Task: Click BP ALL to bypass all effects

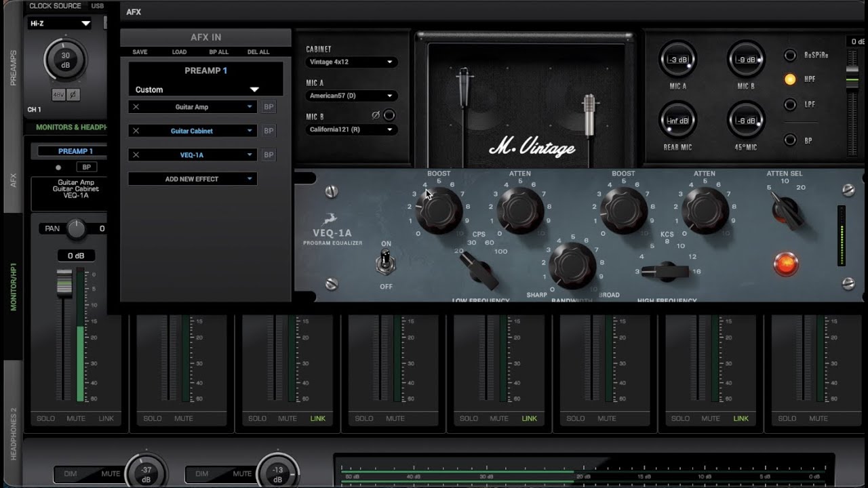Action: click(x=218, y=52)
